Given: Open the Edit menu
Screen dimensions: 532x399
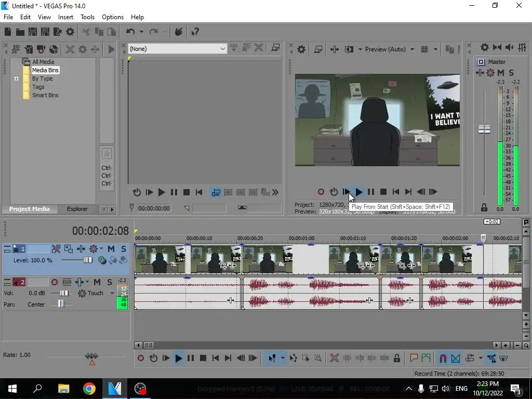Looking at the screenshot, I should (25, 17).
